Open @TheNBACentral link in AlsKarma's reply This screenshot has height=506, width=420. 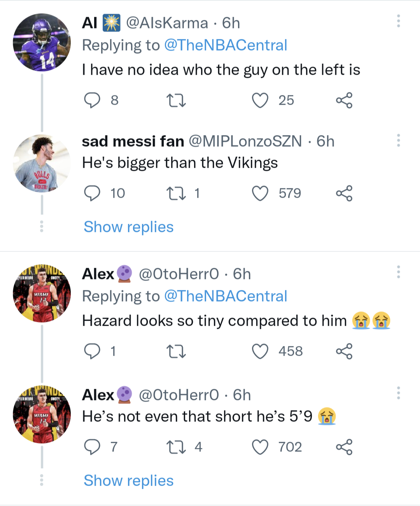point(226,46)
